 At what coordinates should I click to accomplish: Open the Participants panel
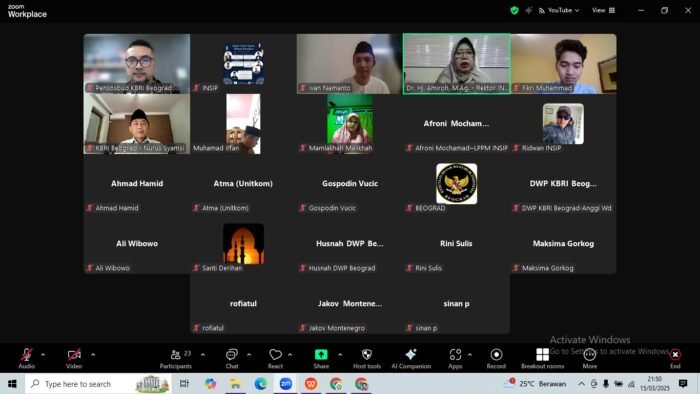click(175, 359)
